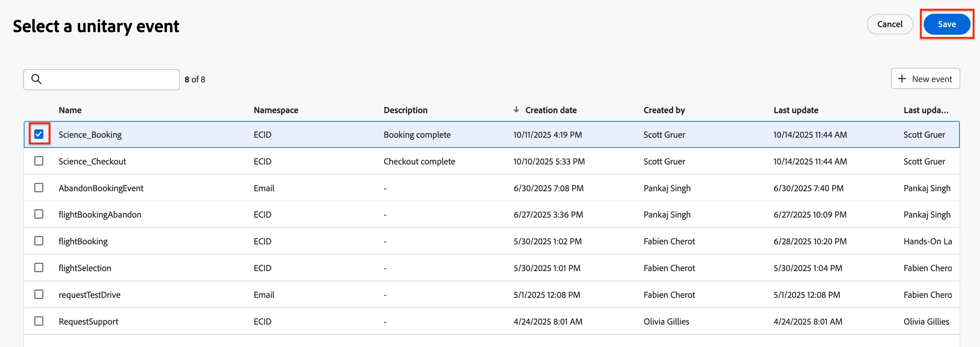Click Hands-On La last updated by cell
The image size is (980, 347).
coord(928,241)
